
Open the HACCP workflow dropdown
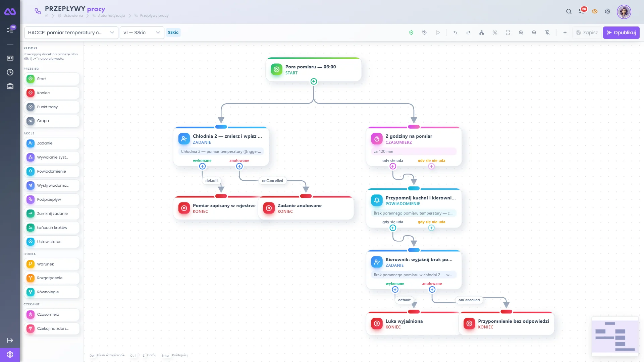tap(71, 33)
